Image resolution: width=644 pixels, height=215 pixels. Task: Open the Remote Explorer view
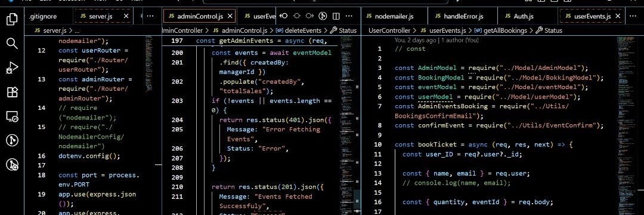pos(13,116)
